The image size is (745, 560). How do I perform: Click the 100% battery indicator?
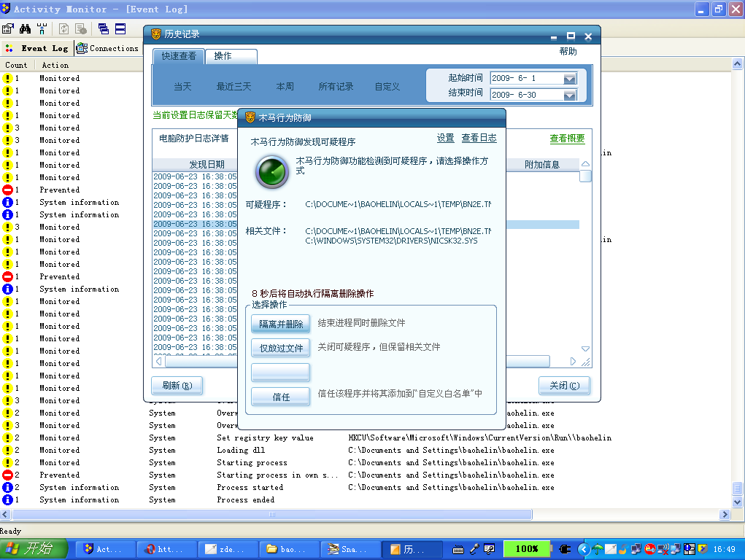click(526, 549)
